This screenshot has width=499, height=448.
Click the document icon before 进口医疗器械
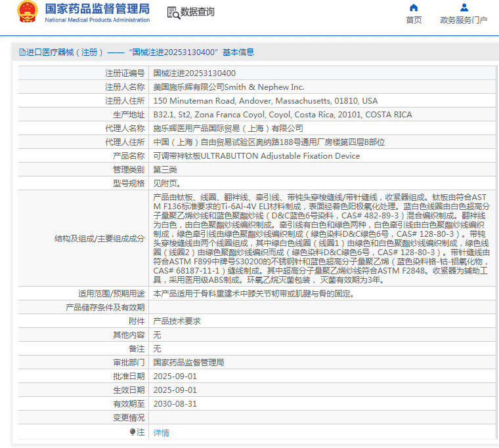tap(22, 52)
